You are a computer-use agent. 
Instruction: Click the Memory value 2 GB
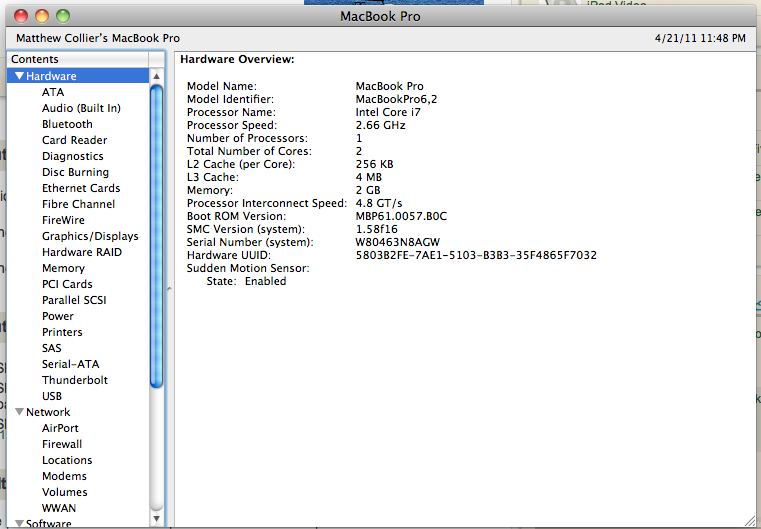tap(368, 190)
